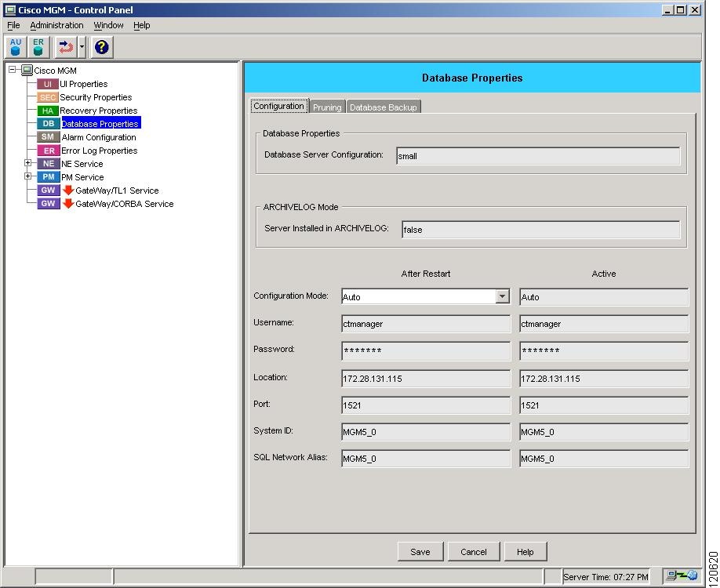The image size is (720, 588).
Task: Click the UI icon for UI Properties
Action: click(48, 84)
